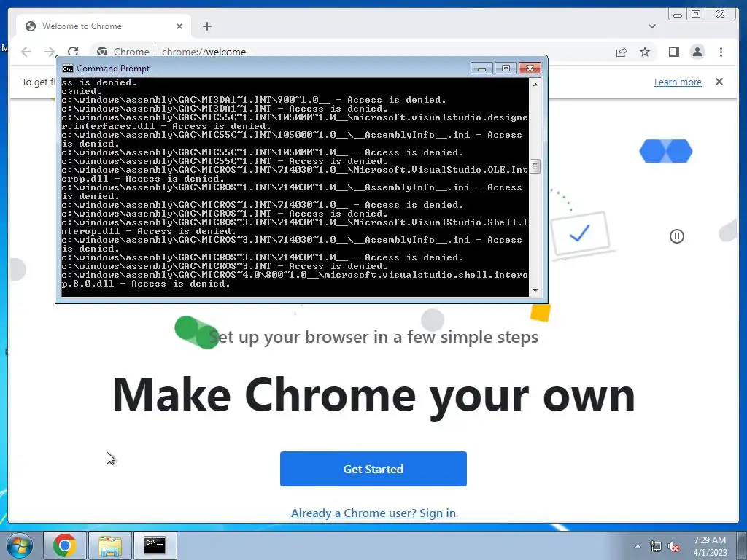Restore down the Chrome window

[x=696, y=15]
